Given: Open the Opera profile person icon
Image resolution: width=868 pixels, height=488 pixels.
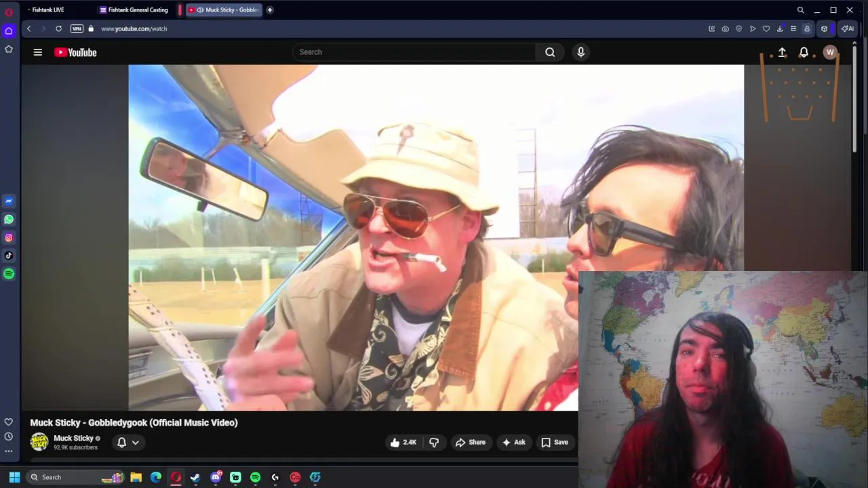Looking at the screenshot, I should point(807,28).
